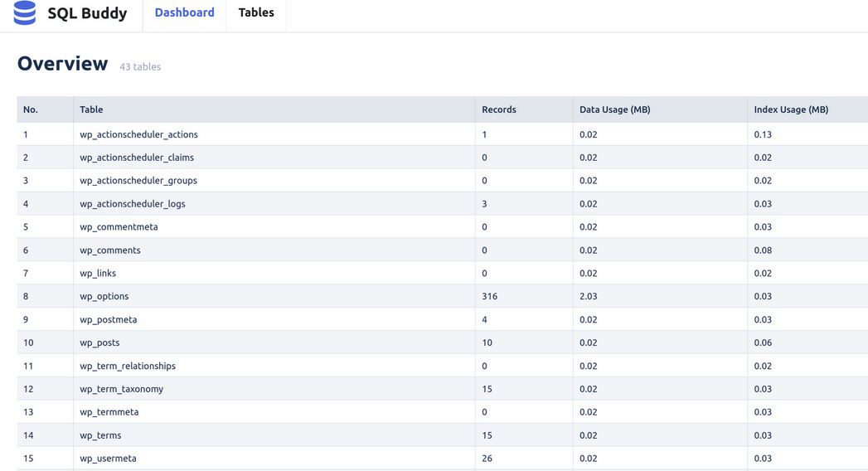Select the wp_options table row

[x=443, y=296]
